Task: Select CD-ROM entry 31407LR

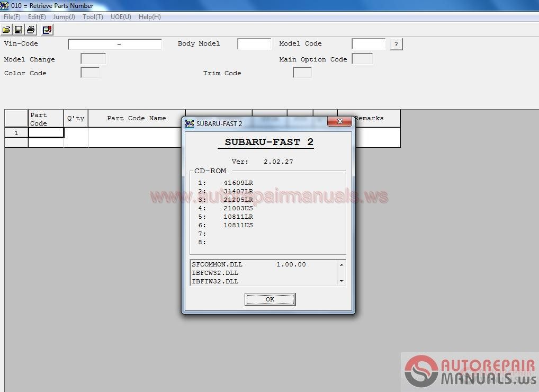Action: [238, 191]
